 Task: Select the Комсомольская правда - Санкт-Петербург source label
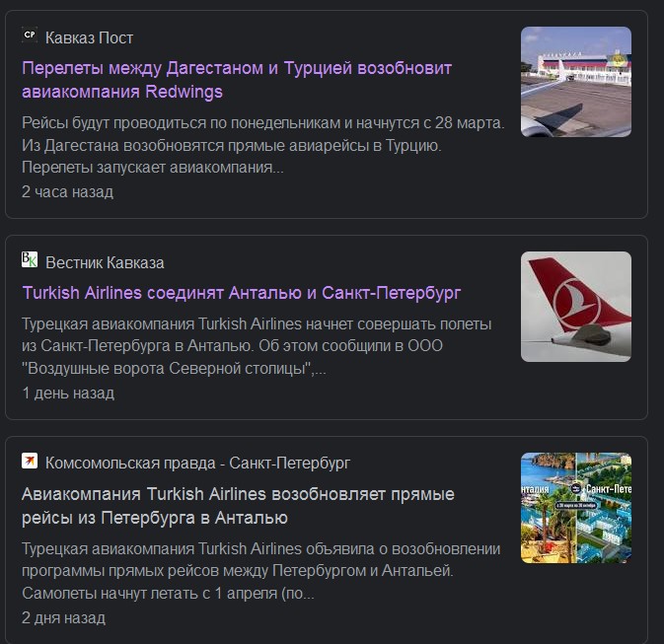coord(197,463)
